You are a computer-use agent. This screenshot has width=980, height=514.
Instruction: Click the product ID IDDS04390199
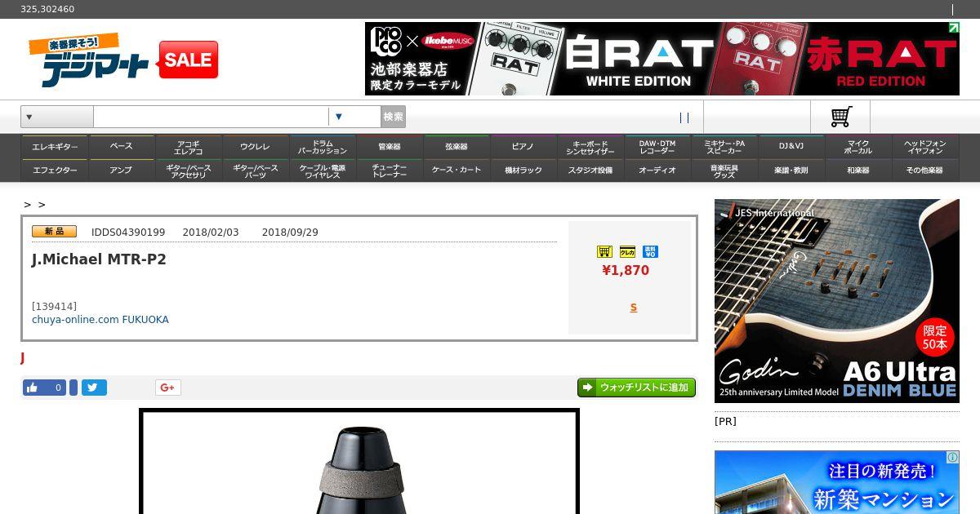(x=128, y=233)
